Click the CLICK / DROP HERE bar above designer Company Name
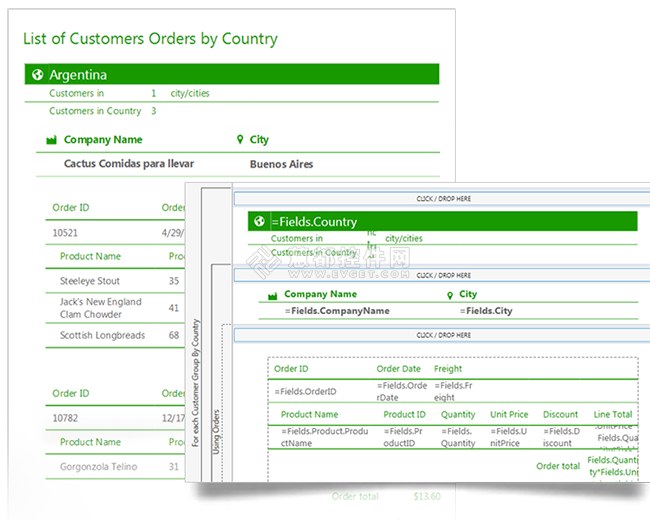650x520 pixels. coord(442,275)
